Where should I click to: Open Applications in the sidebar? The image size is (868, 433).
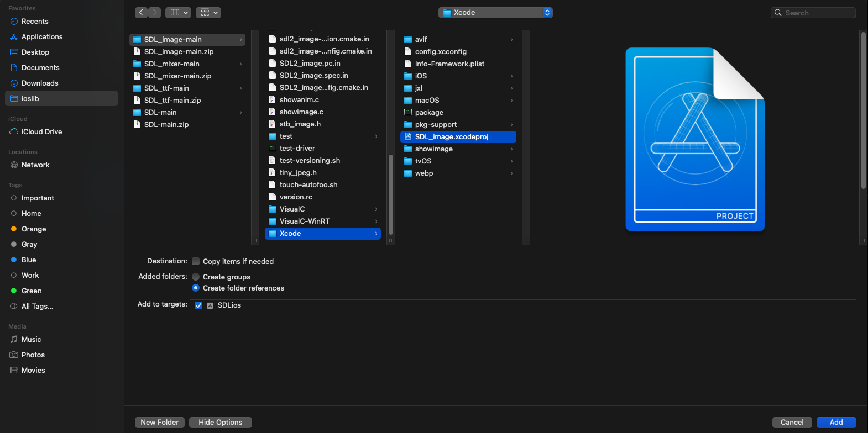tap(61, 36)
